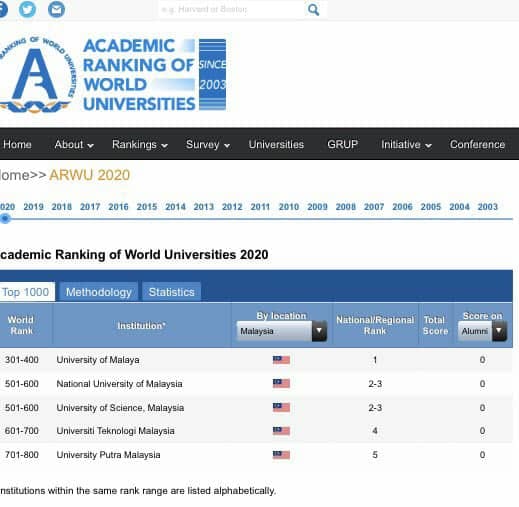Viewport: 519px width, 507px height.
Task: Open the By location Malaysia dropdown
Action: [282, 331]
